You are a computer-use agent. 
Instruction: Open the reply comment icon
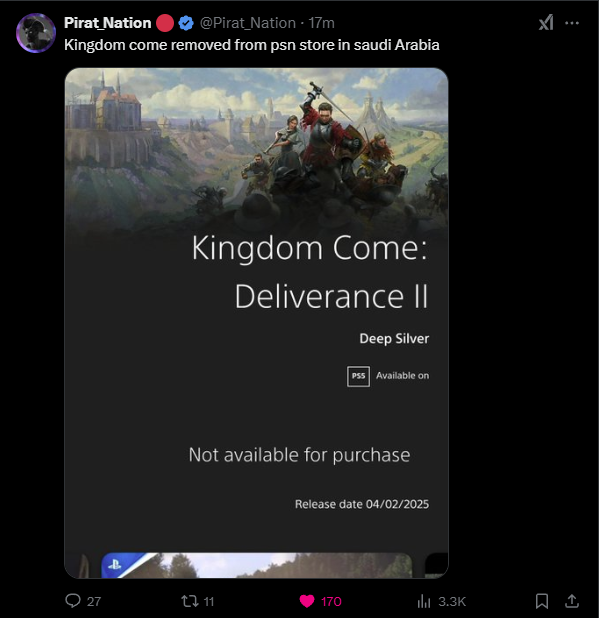tap(73, 601)
